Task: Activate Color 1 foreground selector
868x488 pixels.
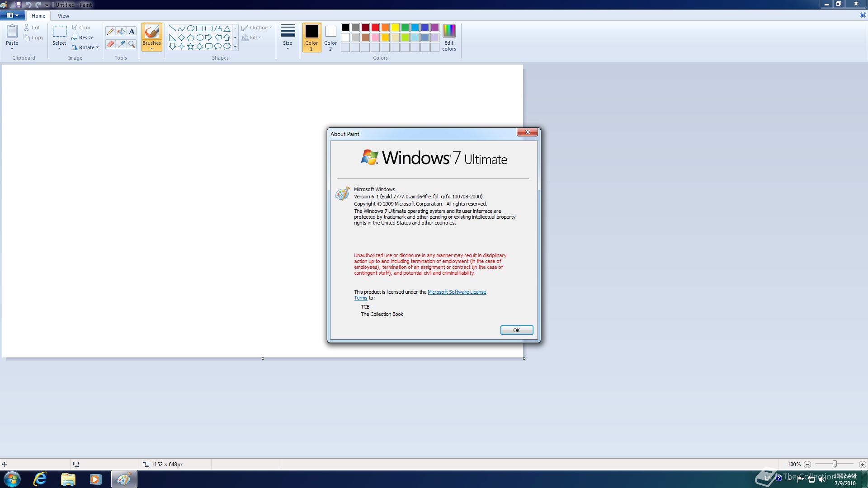Action: [311, 38]
